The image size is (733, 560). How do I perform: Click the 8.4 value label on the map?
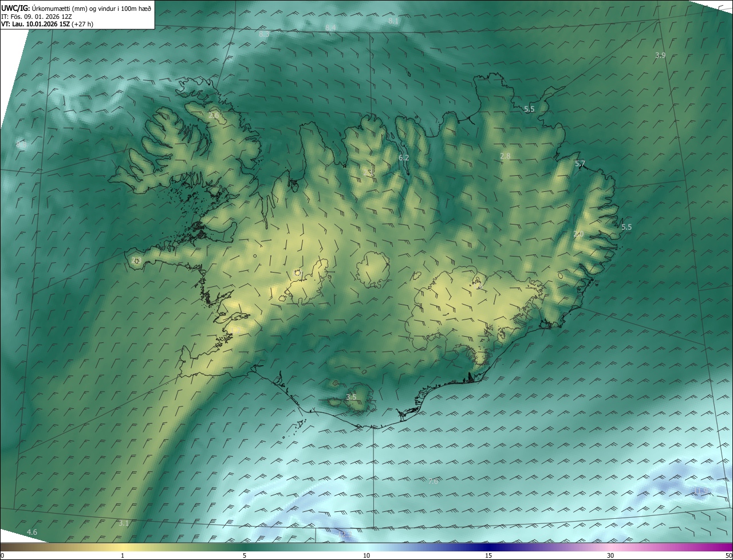(330, 27)
